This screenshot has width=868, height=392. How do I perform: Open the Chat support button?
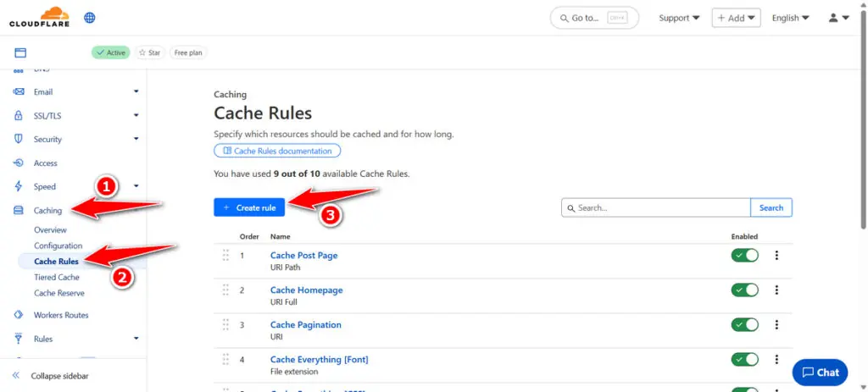(x=820, y=372)
